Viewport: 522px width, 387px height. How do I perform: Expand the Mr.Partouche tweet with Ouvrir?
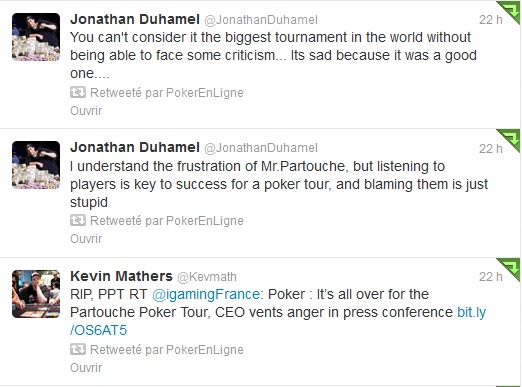pos(86,239)
